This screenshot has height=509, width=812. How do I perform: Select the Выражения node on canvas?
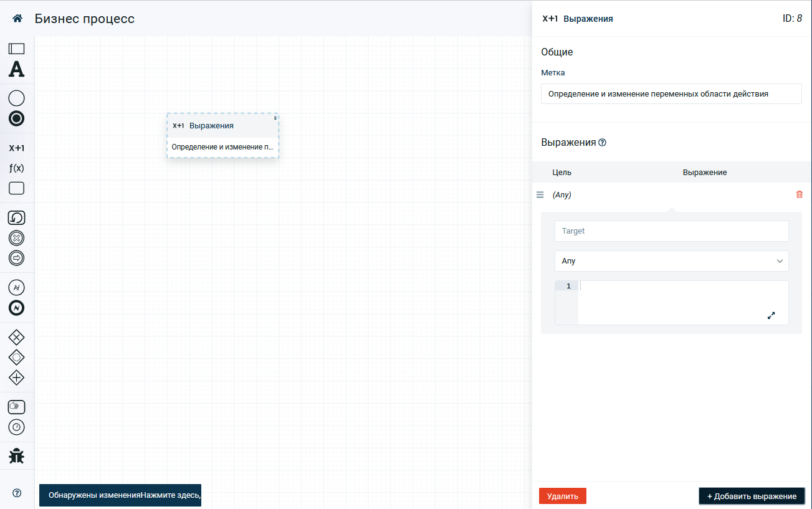(223, 135)
